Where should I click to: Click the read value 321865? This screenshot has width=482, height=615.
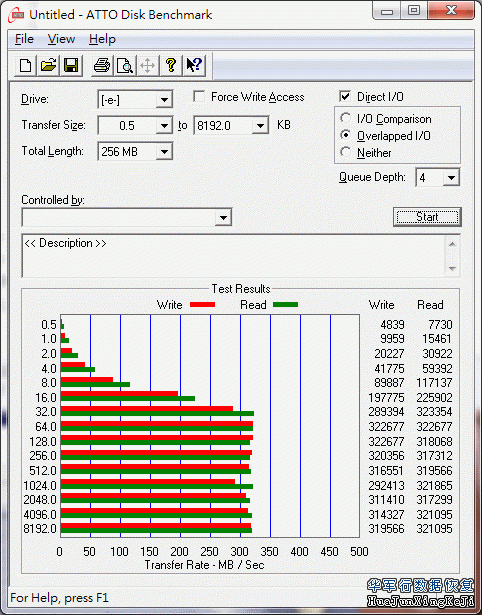[434, 486]
